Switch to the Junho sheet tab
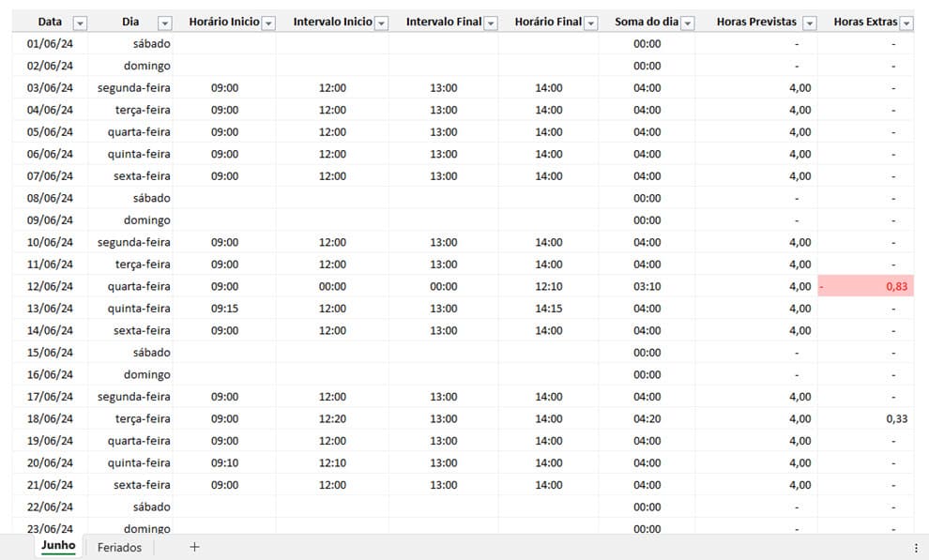The width and height of the screenshot is (929, 560). (58, 546)
